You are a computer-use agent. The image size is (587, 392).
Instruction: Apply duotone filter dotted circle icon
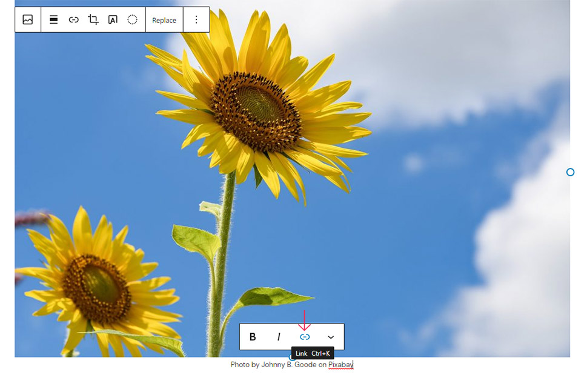pyautogui.click(x=132, y=19)
